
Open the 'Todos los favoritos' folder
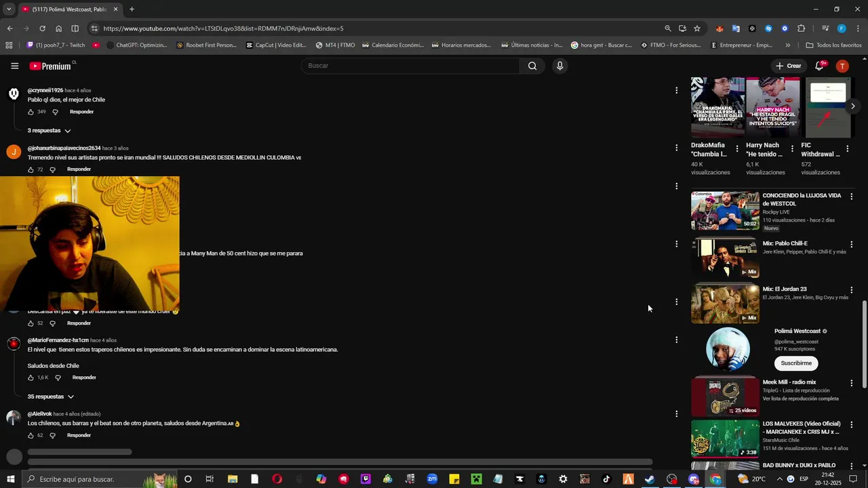[x=833, y=45]
